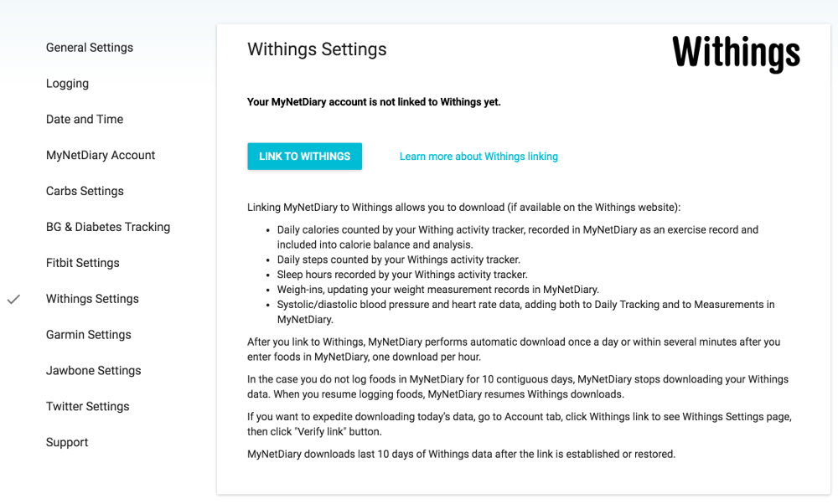This screenshot has width=838, height=504.
Task: Navigate to Fitbit Settings
Action: [83, 263]
